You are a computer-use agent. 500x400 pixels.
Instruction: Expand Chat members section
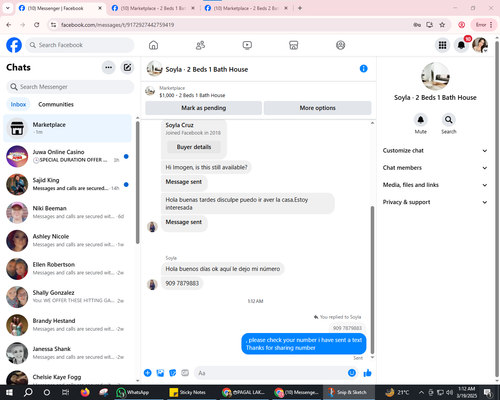point(435,168)
